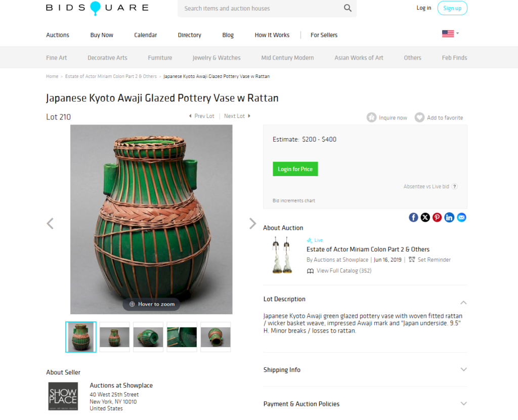Click the Login for Price button
This screenshot has width=518, height=420.
click(295, 169)
